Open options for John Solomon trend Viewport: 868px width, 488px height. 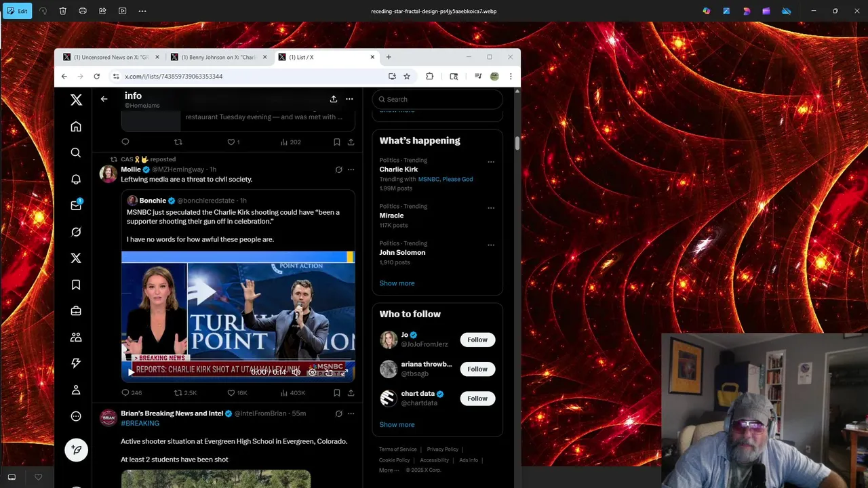491,245
